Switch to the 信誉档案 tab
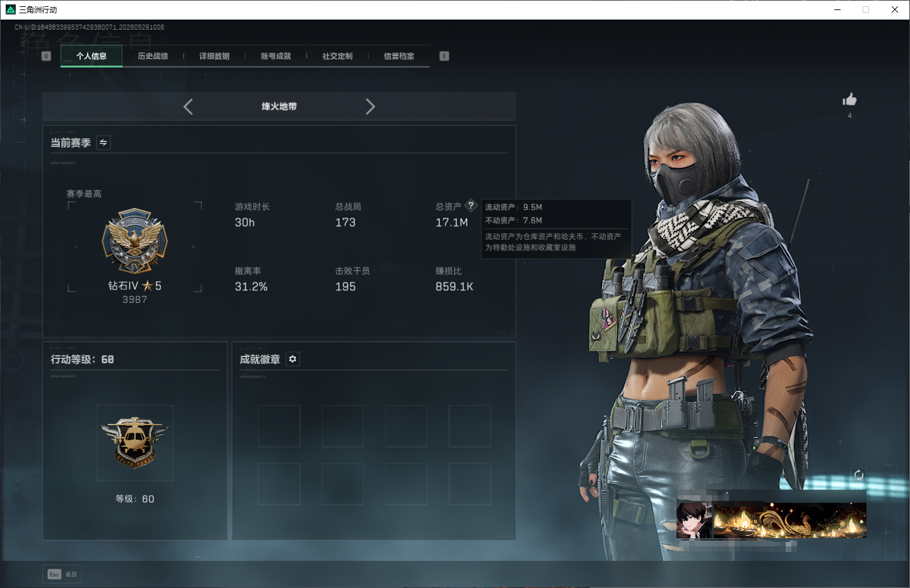Viewport: 910px width, 588px height. click(399, 56)
